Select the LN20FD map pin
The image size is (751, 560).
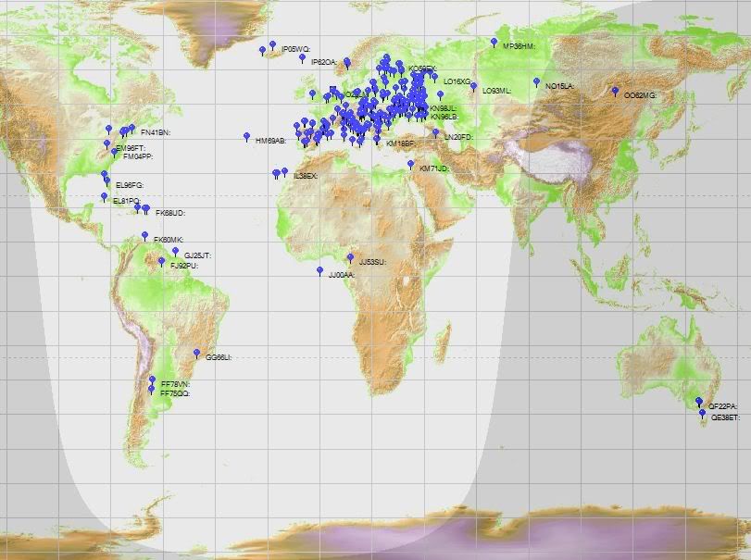click(x=436, y=132)
